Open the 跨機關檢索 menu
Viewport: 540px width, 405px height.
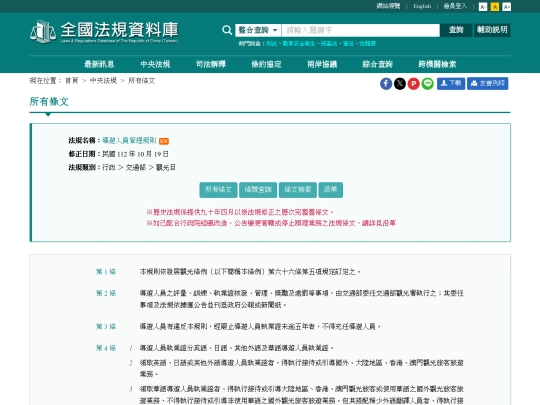(437, 64)
